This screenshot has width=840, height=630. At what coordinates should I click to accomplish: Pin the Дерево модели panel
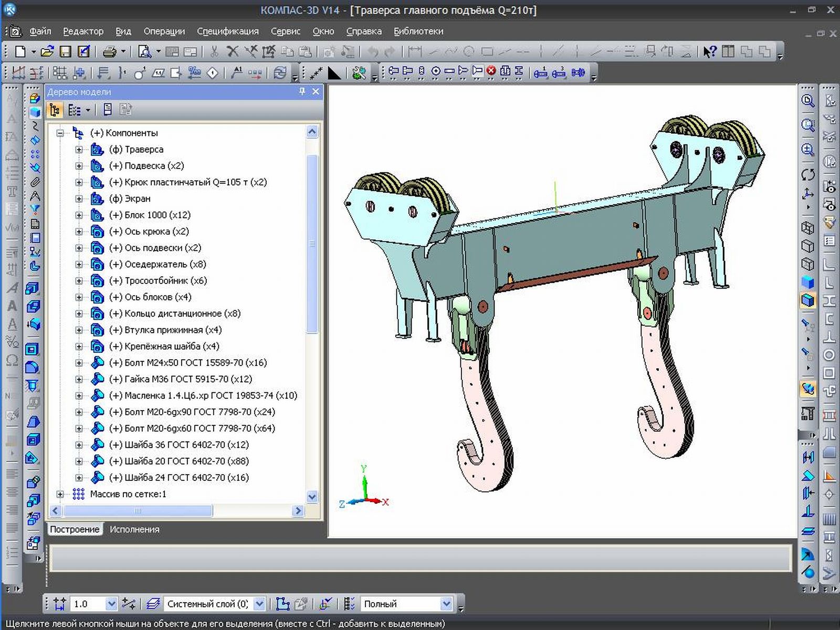(302, 91)
